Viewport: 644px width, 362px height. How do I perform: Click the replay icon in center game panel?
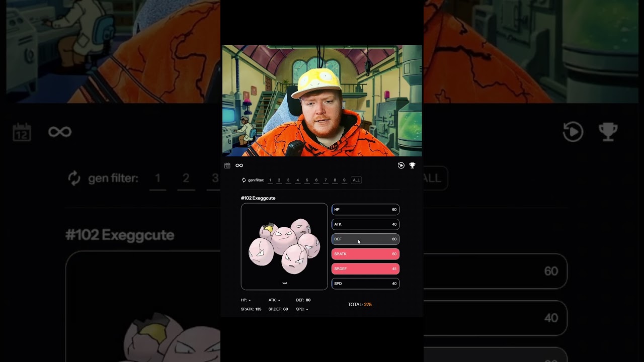401,165
